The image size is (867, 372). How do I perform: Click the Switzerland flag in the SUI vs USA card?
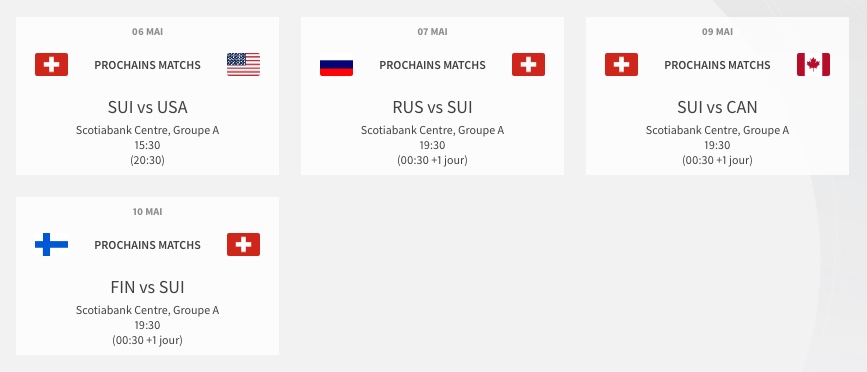[51, 65]
